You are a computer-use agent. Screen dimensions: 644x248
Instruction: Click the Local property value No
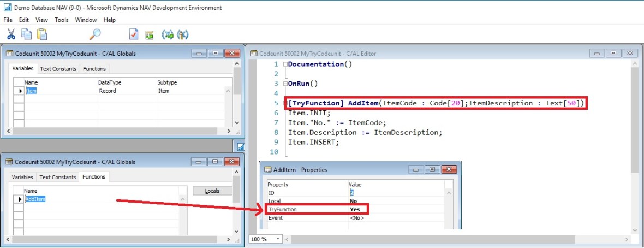pos(354,201)
